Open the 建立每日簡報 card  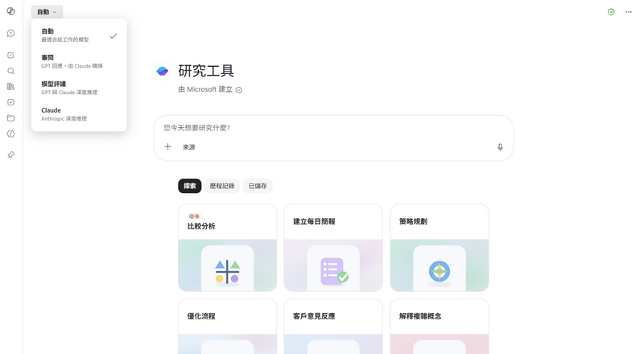click(x=333, y=248)
